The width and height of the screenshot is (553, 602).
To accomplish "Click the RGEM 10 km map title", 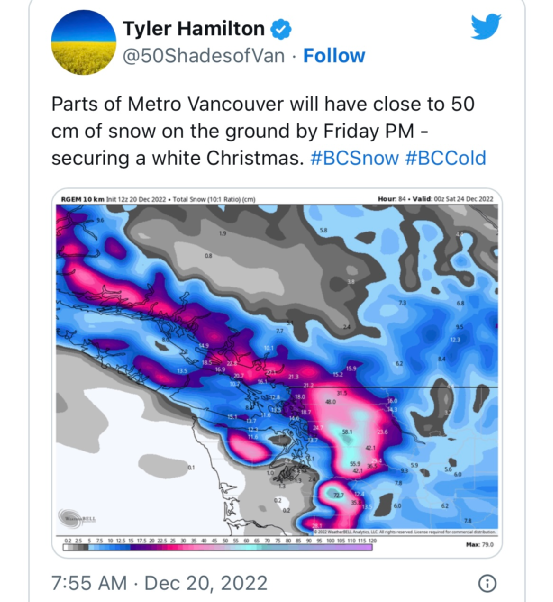I will click(83, 199).
